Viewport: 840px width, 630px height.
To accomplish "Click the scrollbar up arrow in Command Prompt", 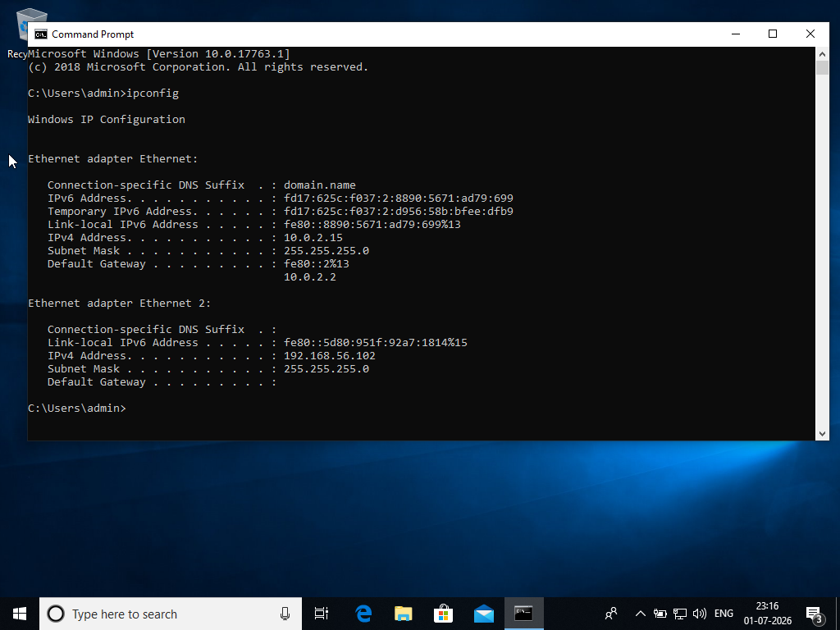I will (822, 53).
